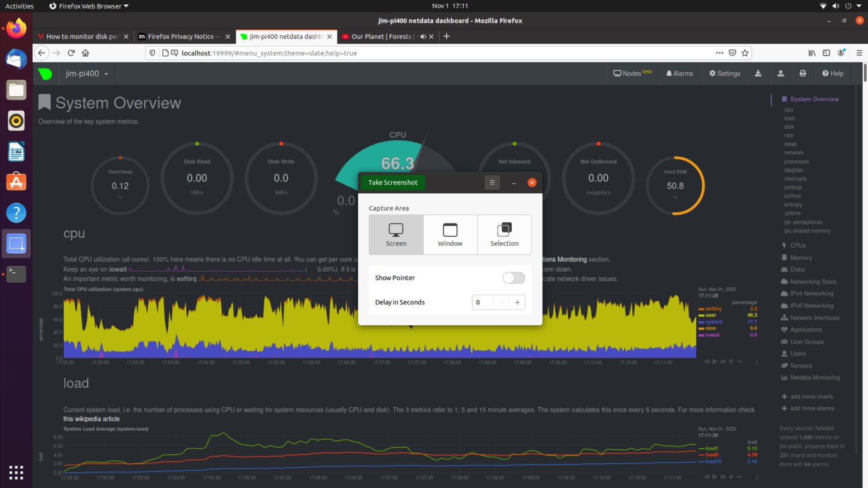This screenshot has height=488, width=868.
Task: Fast-forward CPU chart with forward control
Action: 723,361
